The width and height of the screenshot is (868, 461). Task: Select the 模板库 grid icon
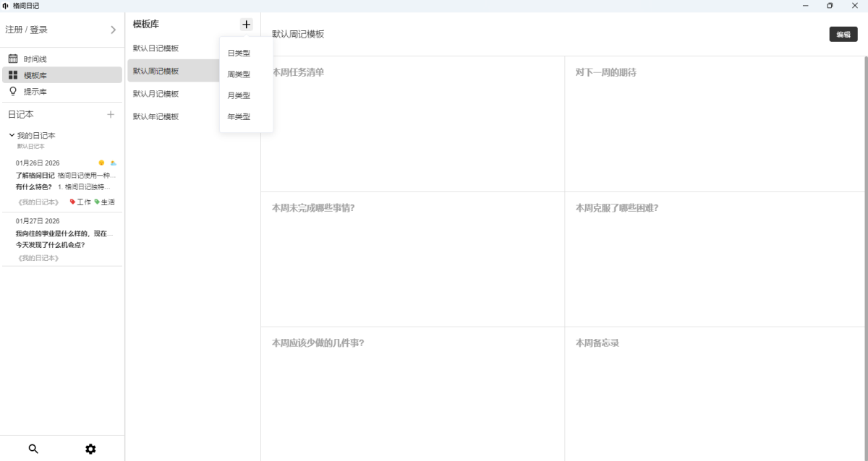pyautogui.click(x=13, y=75)
